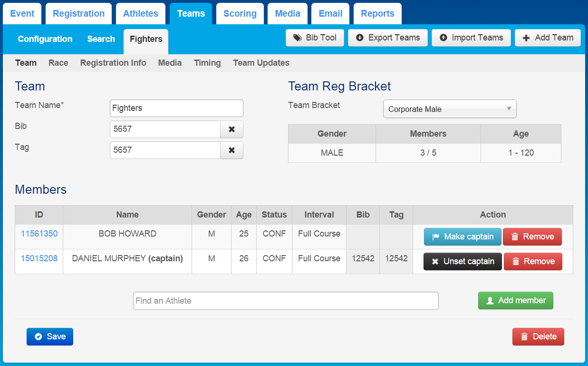Click the Team Name input field
This screenshot has height=366, width=588.
click(x=176, y=108)
